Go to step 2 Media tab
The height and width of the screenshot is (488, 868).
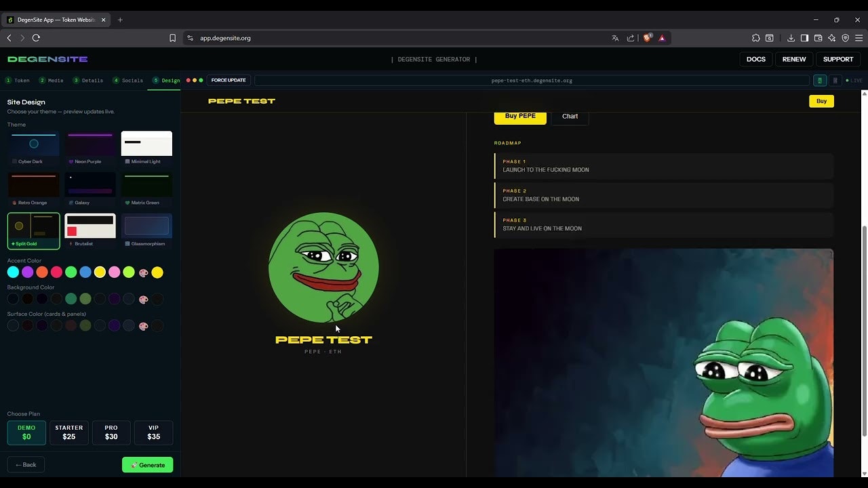pyautogui.click(x=51, y=80)
